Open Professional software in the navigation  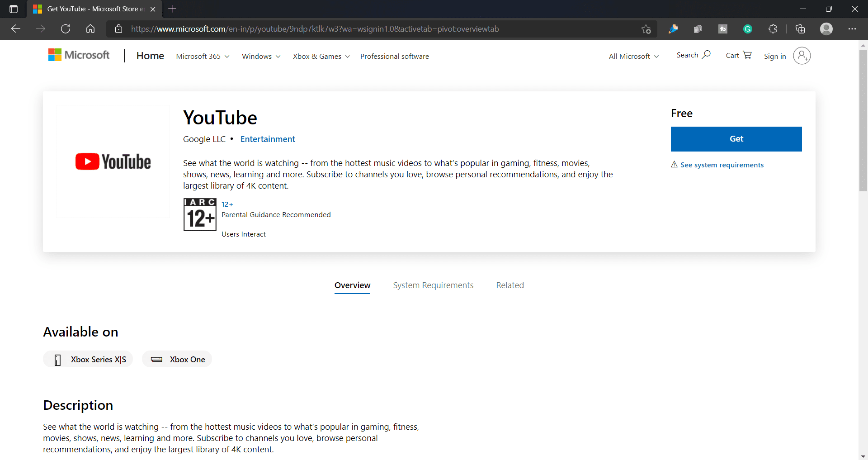click(395, 56)
